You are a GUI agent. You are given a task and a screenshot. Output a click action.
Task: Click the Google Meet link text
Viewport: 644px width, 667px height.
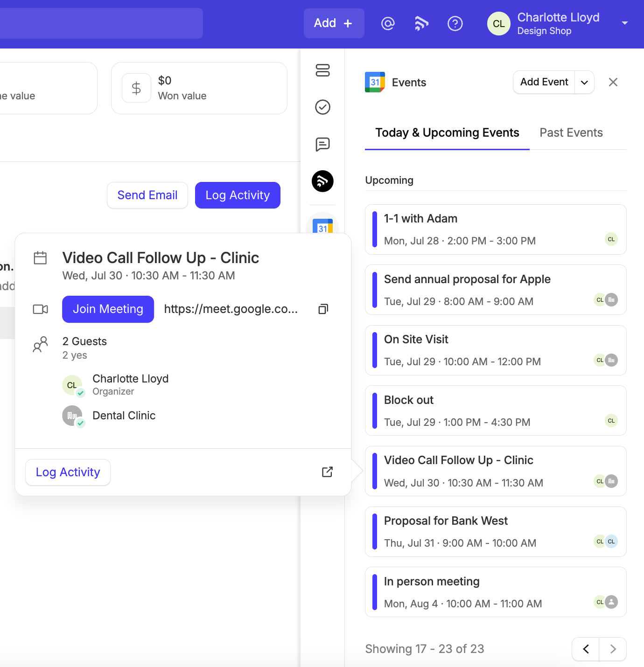(x=231, y=309)
